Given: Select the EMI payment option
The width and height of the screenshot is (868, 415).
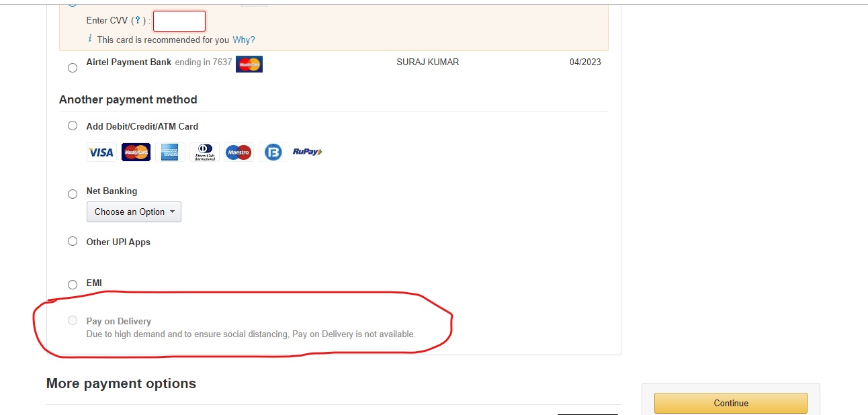Looking at the screenshot, I should (73, 285).
